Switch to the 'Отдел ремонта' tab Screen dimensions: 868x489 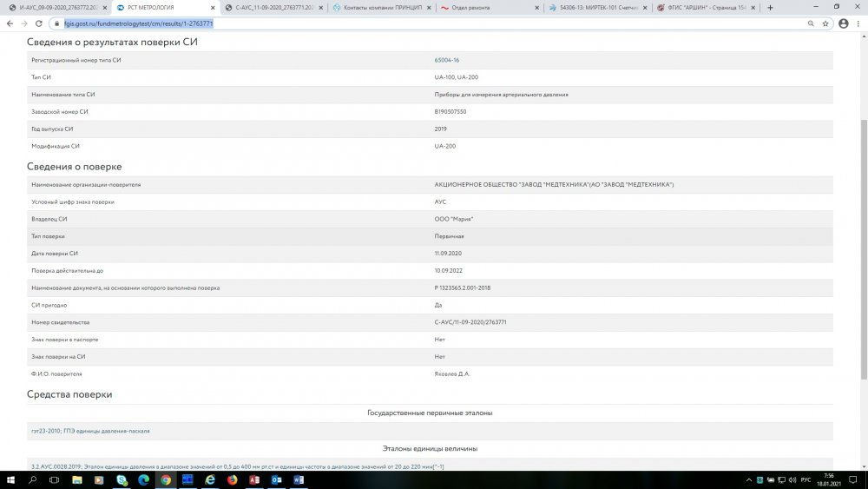(x=490, y=7)
